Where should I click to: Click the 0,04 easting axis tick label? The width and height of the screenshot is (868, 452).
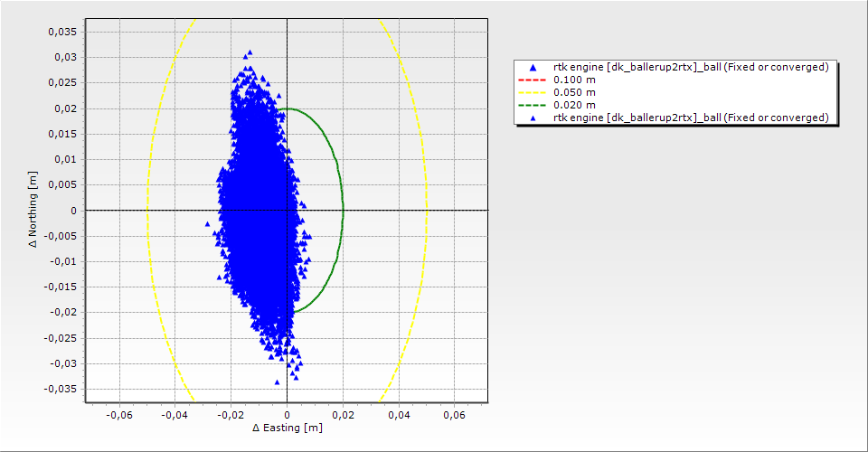point(399,414)
